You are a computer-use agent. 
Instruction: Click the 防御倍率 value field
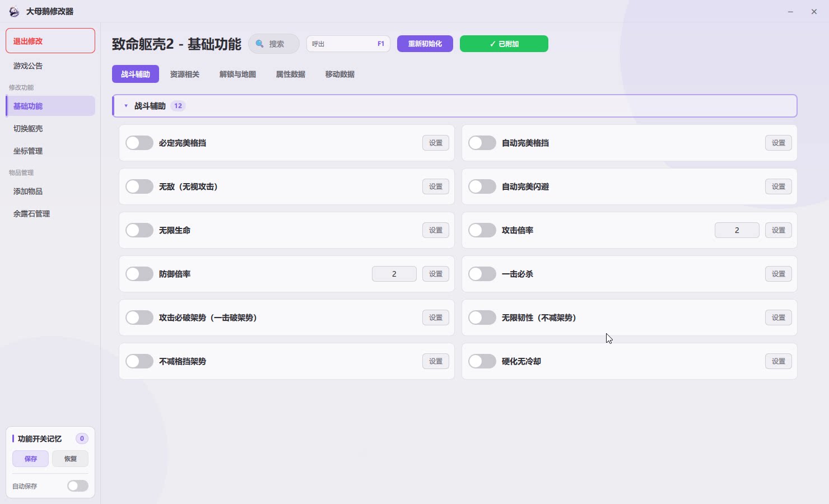click(394, 274)
